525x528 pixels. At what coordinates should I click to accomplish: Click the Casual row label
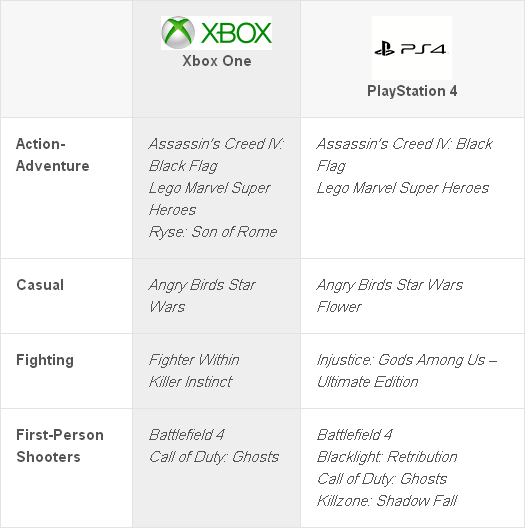(x=40, y=285)
